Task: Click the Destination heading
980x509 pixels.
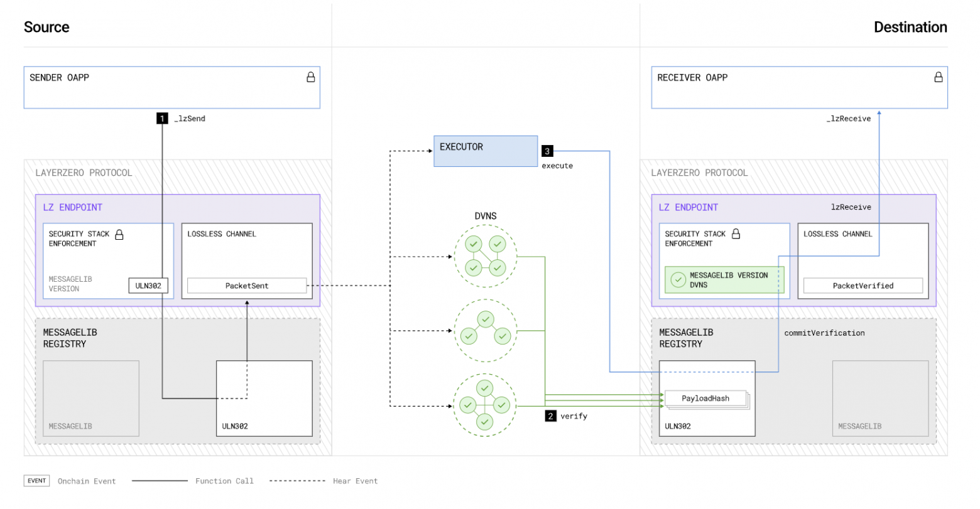Action: (910, 27)
